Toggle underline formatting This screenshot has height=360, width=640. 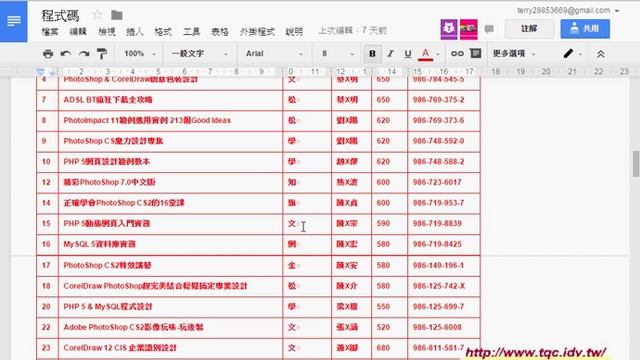(408, 53)
